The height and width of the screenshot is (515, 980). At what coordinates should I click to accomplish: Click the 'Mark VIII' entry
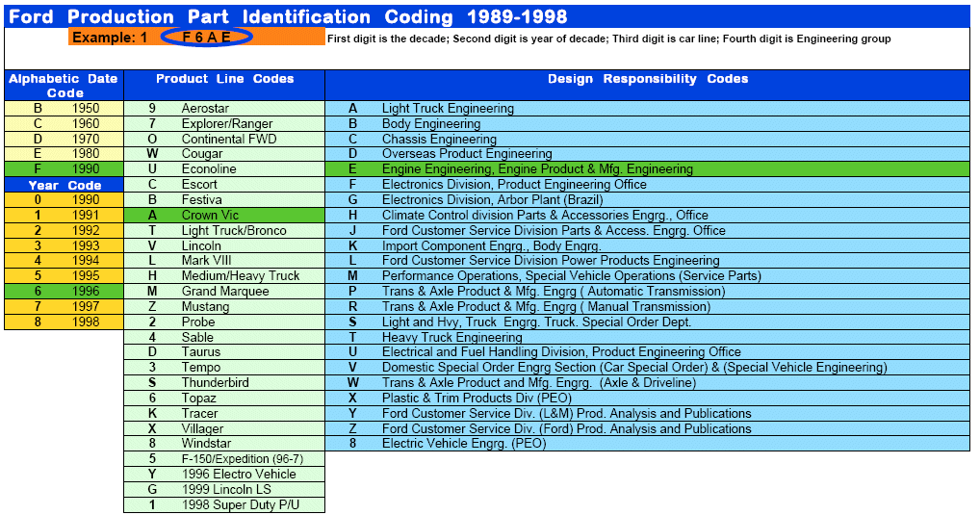coord(224,261)
